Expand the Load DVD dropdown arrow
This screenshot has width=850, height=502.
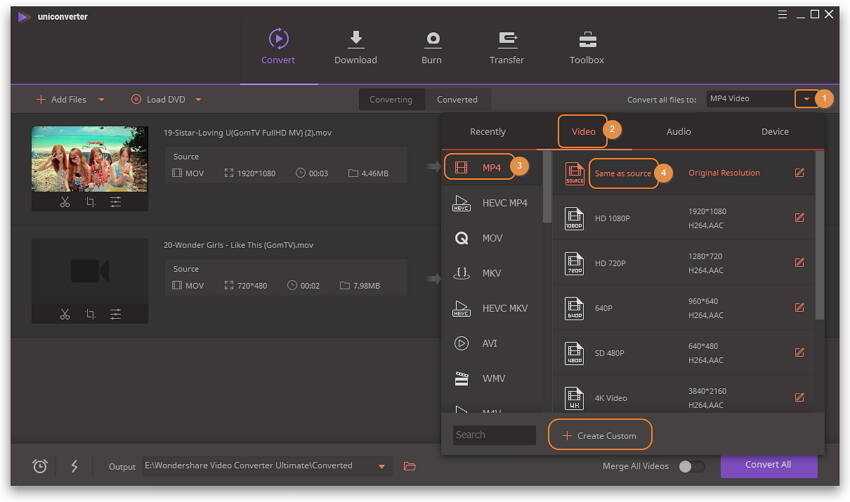pyautogui.click(x=198, y=100)
